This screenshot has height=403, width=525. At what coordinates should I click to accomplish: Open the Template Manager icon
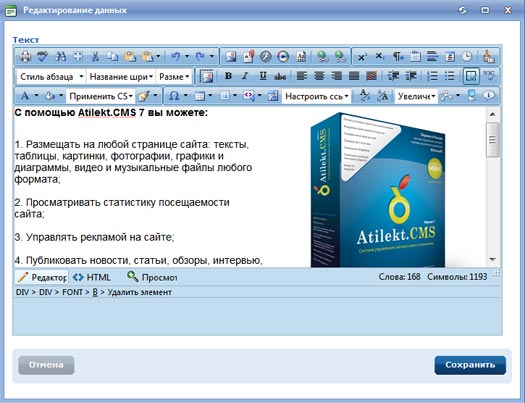point(301,57)
